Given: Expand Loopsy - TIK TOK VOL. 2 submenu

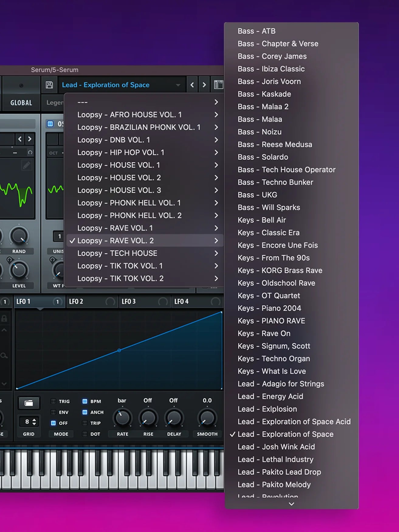Looking at the screenshot, I should 216,278.
